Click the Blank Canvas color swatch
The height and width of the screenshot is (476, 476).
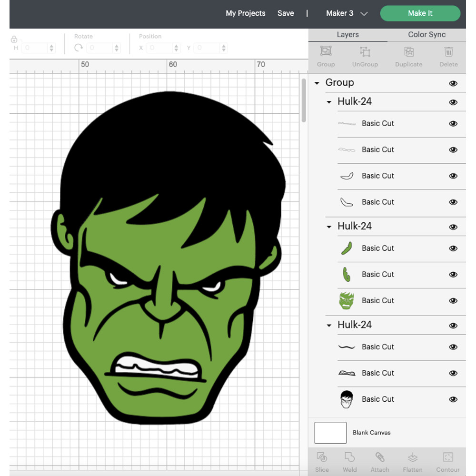tap(330, 432)
